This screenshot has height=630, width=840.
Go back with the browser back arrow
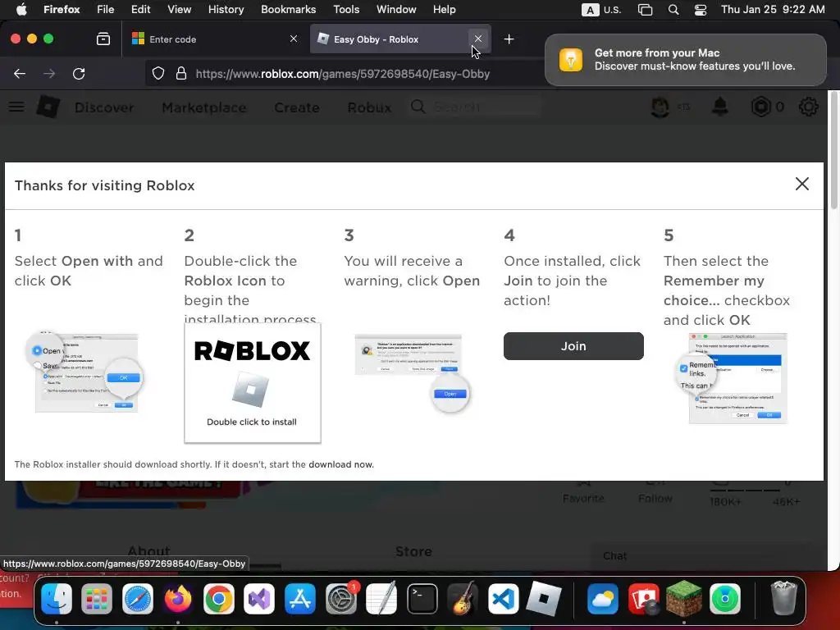click(x=20, y=73)
